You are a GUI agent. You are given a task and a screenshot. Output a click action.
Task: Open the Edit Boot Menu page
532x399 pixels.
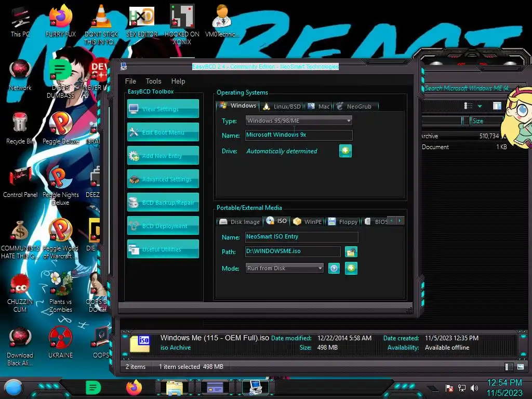pos(163,132)
